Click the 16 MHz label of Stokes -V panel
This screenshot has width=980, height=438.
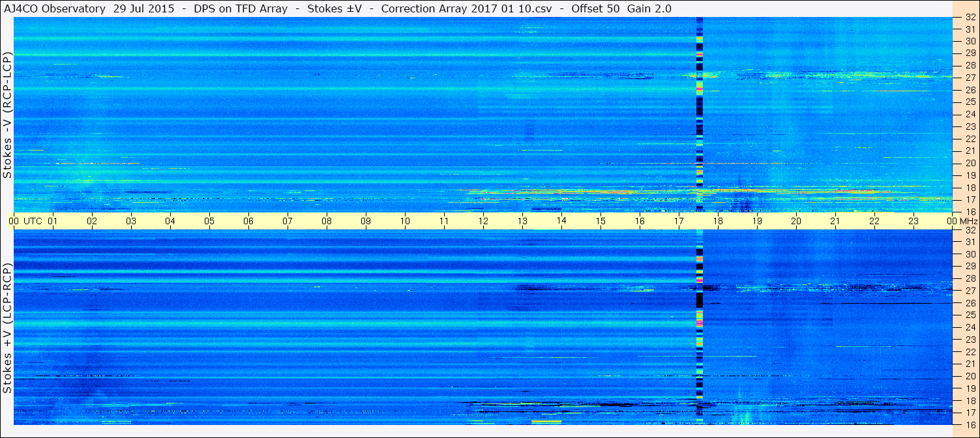(x=970, y=212)
